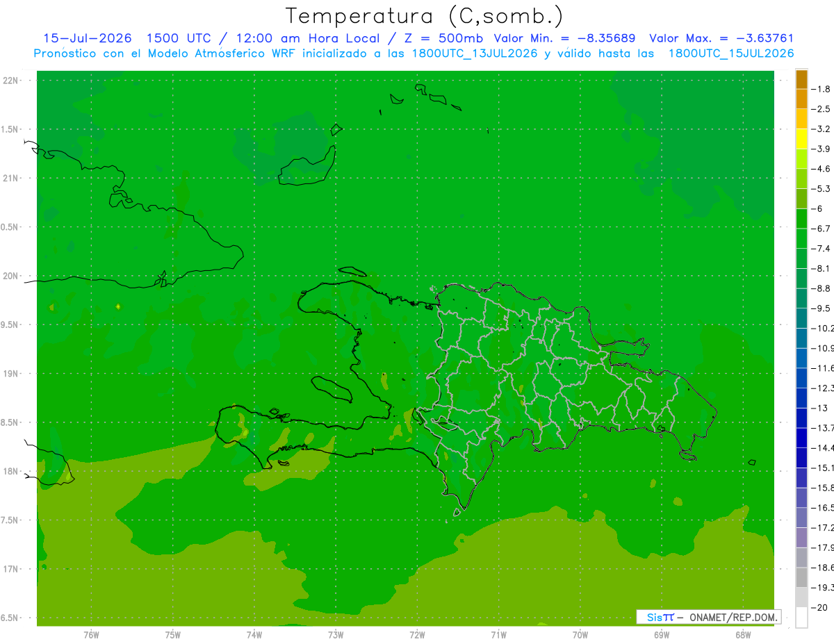
Task: Click the "70W" longitude label
Action: click(x=580, y=635)
